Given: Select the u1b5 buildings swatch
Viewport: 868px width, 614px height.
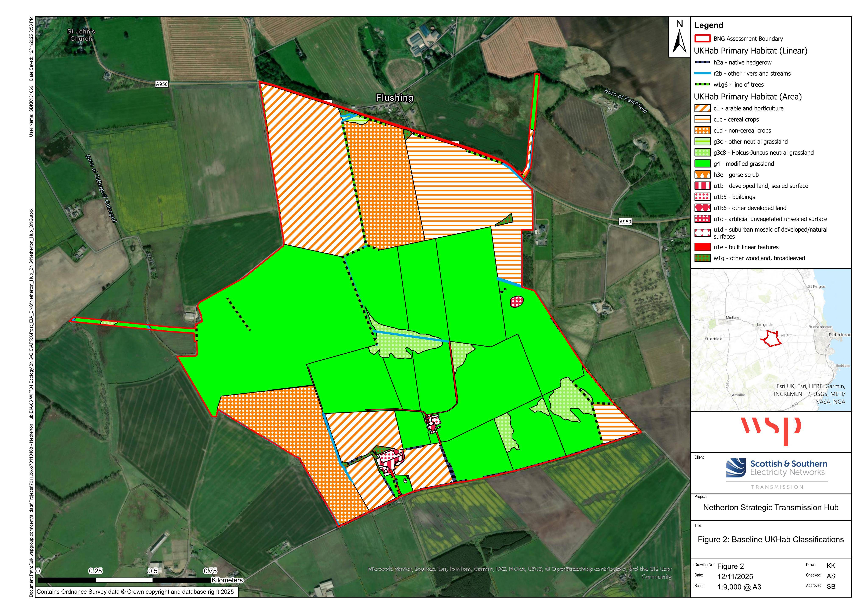Looking at the screenshot, I should pos(702,197).
